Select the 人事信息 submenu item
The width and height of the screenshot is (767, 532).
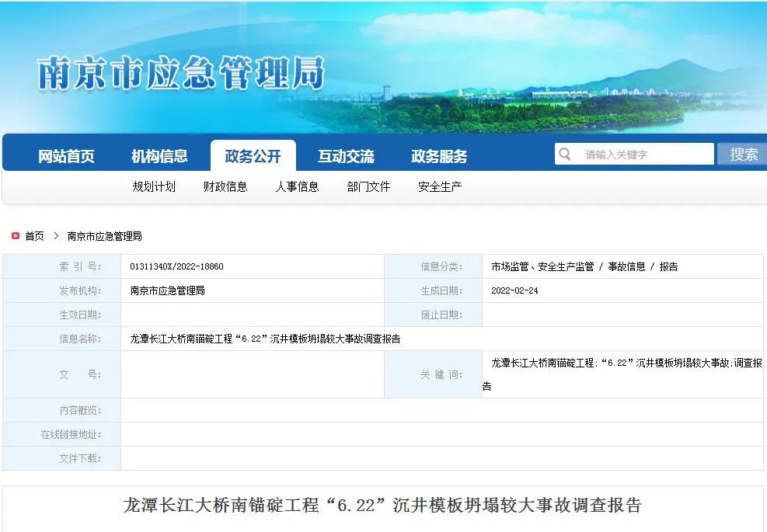[x=298, y=186]
